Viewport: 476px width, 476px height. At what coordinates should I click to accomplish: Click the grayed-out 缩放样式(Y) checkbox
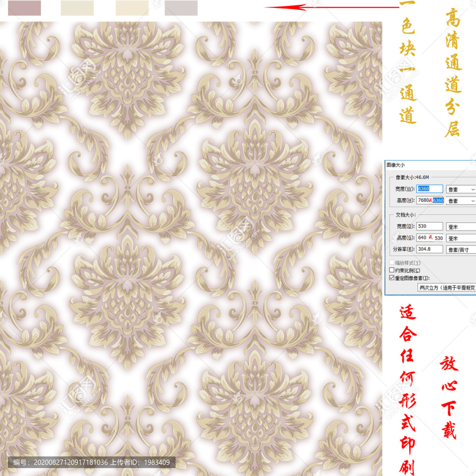click(x=392, y=262)
